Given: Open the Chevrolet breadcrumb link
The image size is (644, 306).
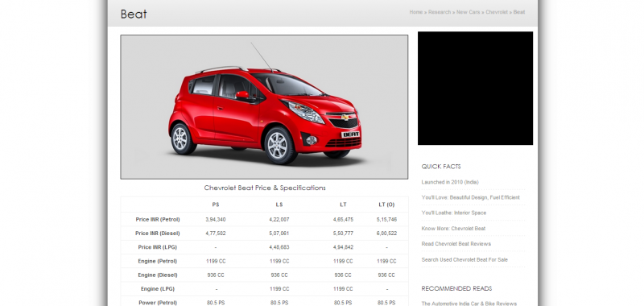Looking at the screenshot, I should coord(497,12).
